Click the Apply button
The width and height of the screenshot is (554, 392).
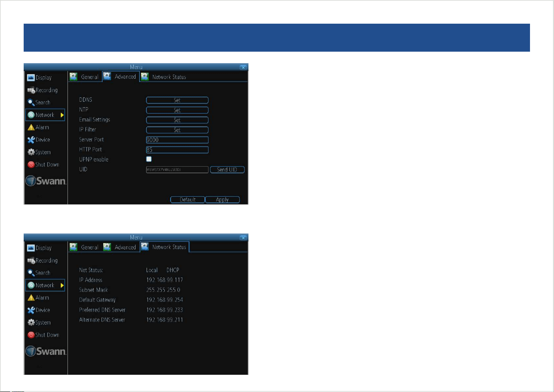pos(222,200)
